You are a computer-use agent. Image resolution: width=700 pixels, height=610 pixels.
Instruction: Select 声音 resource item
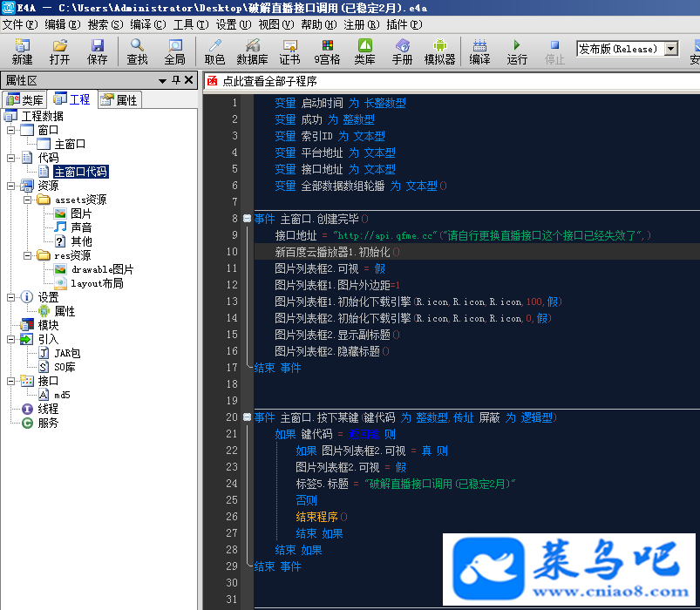[81, 227]
